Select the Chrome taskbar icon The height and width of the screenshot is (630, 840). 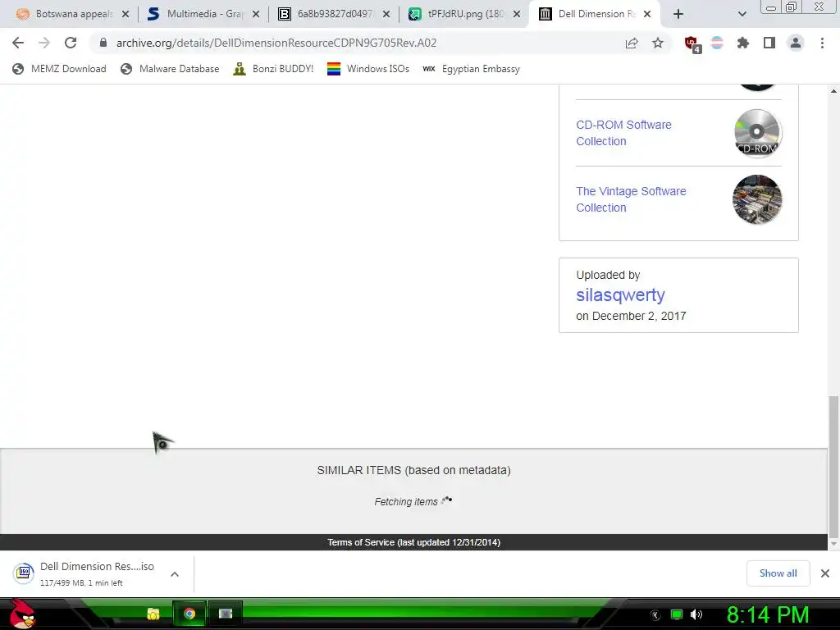[189, 614]
